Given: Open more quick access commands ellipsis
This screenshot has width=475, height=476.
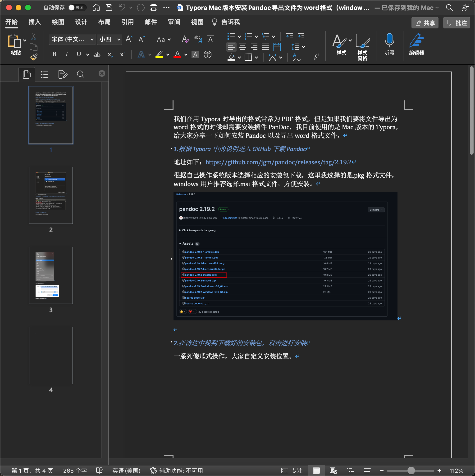Looking at the screenshot, I should [x=166, y=8].
